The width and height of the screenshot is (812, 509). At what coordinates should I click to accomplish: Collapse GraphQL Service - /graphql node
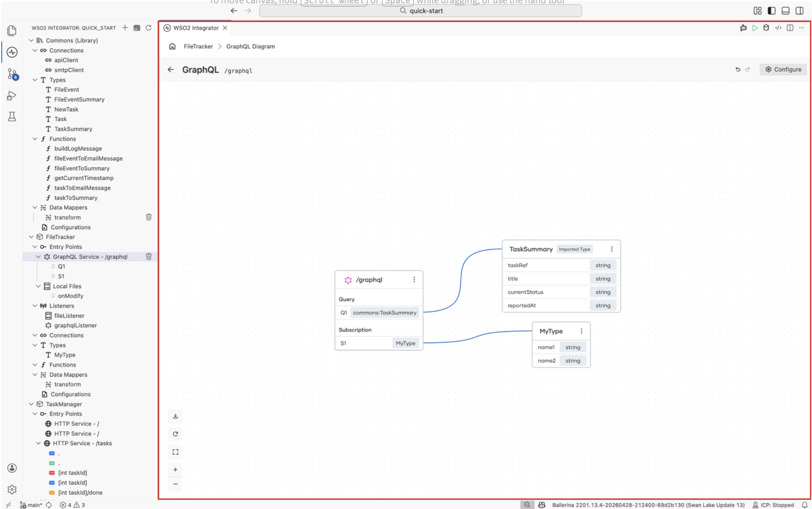[x=38, y=257]
